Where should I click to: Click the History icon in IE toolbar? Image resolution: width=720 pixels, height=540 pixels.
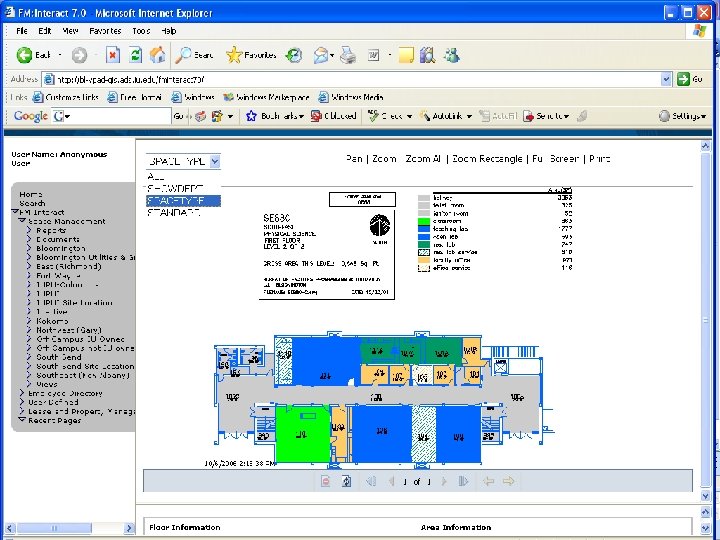coord(294,56)
